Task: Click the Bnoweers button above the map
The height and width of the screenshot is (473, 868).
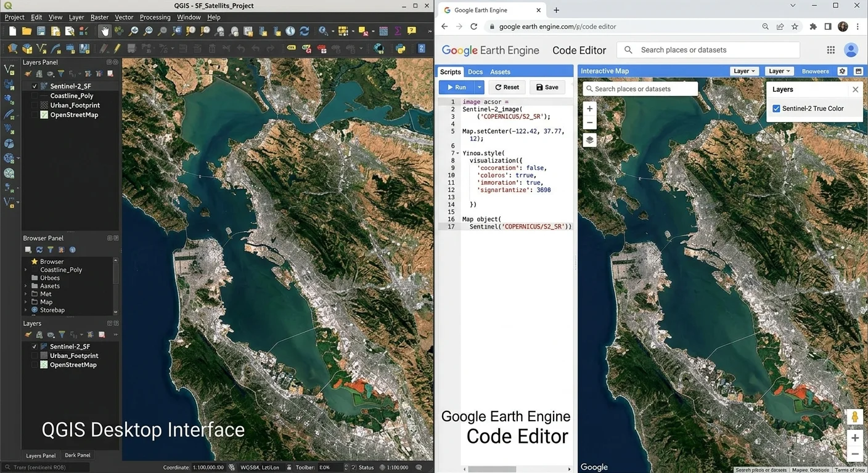Action: coord(815,71)
